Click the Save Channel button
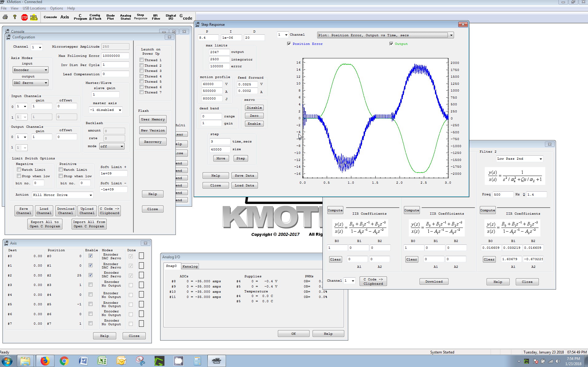The height and width of the screenshot is (367, 588). (x=24, y=211)
